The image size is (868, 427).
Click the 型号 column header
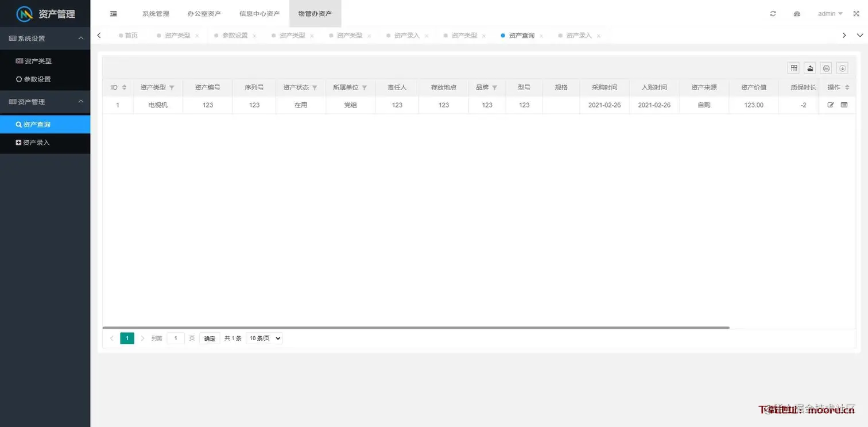click(524, 87)
